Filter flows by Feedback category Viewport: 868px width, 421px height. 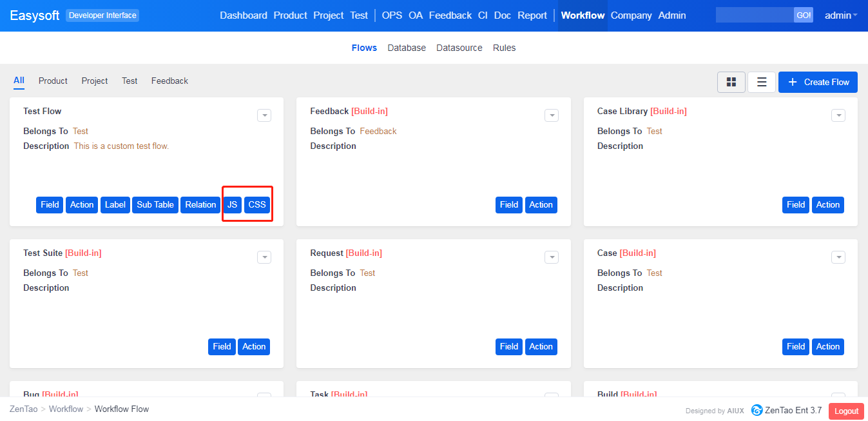coord(169,81)
